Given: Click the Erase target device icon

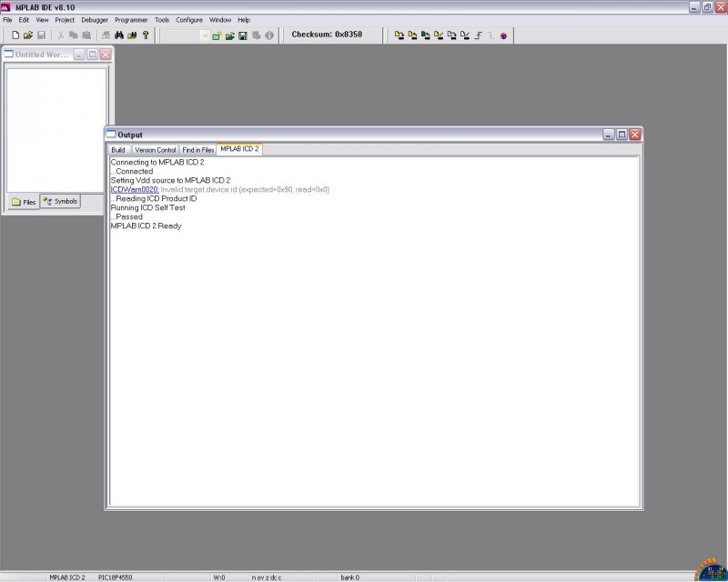Looking at the screenshot, I should pyautogui.click(x=451, y=35).
